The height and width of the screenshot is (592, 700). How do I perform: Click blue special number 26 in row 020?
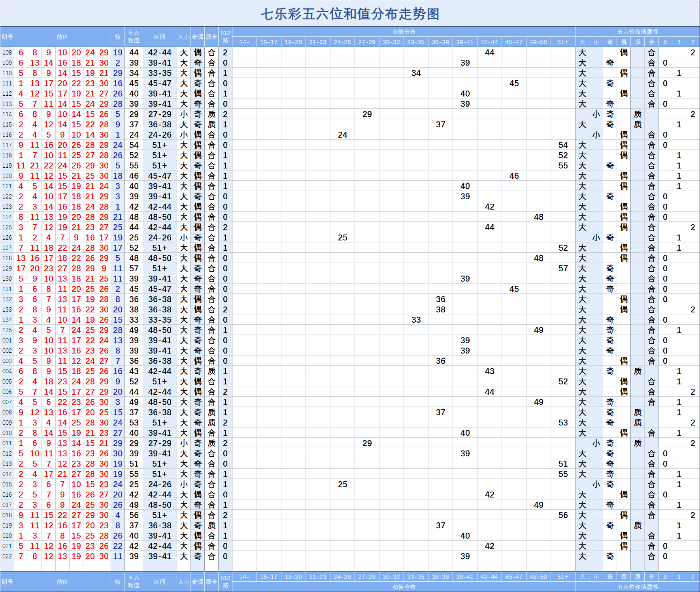pyautogui.click(x=118, y=536)
